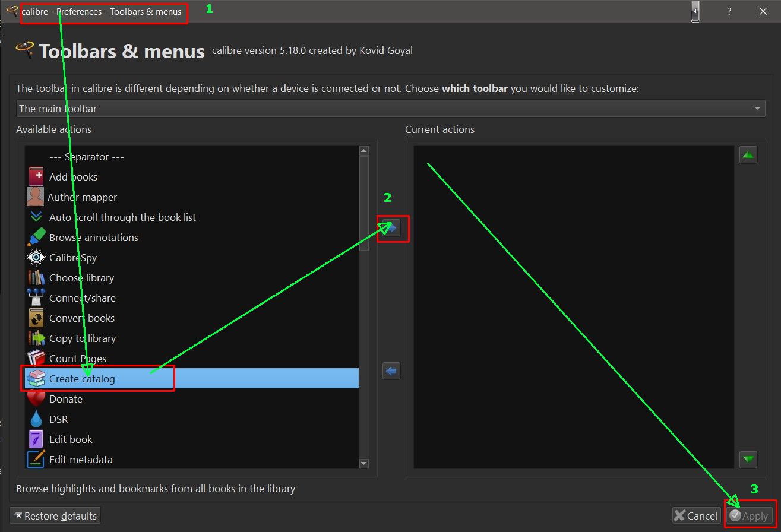Apply the toolbar changes
This screenshot has height=532, width=781.
[750, 516]
